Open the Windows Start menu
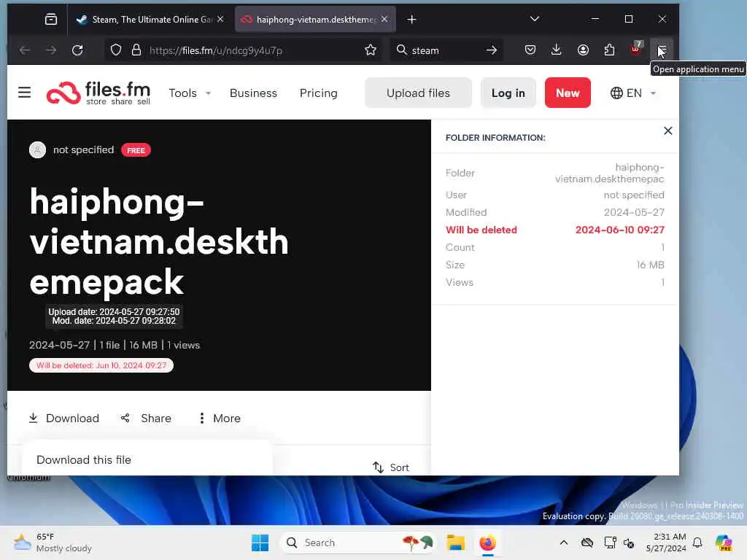 [260, 542]
